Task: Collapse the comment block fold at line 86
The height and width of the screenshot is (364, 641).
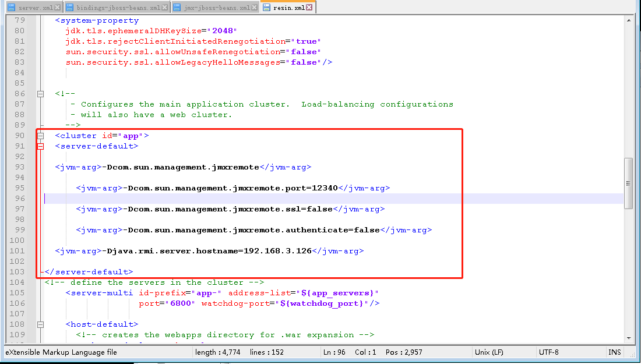Action: pyautogui.click(x=40, y=94)
